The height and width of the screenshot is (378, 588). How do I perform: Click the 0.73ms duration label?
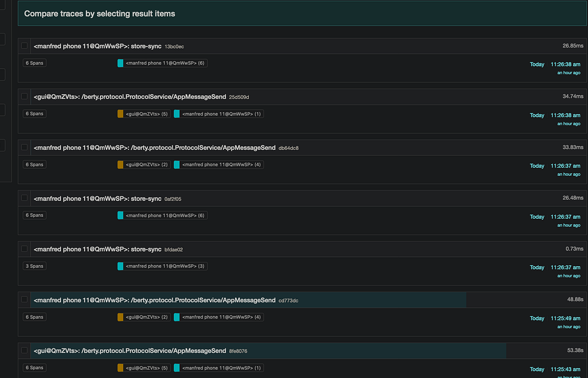(x=573, y=249)
